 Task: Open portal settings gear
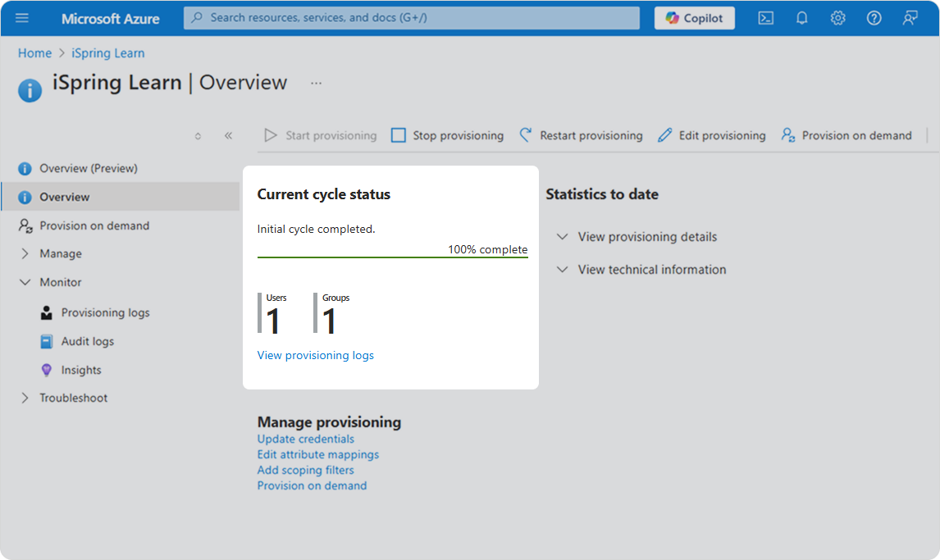point(837,18)
